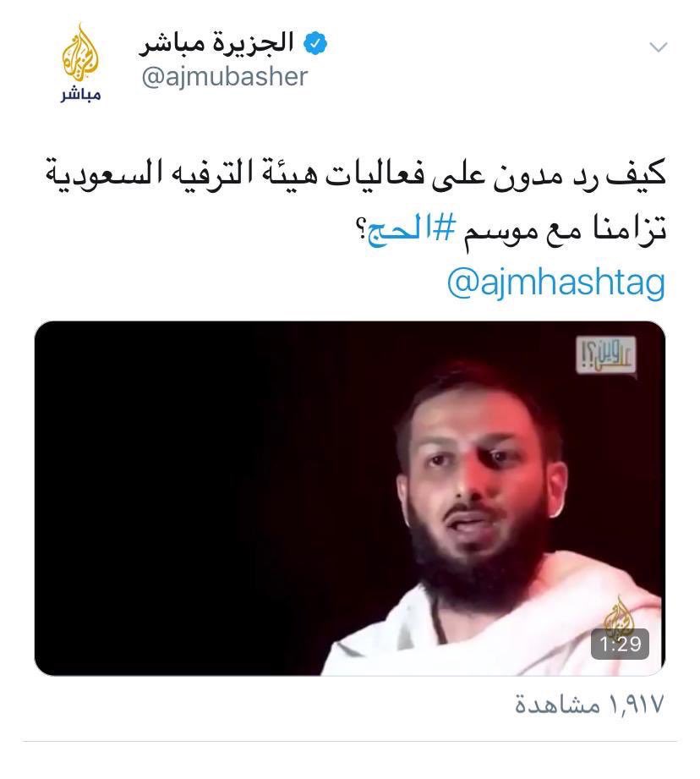Click the blue verified badge
This screenshot has height=779, width=700.
point(314,44)
